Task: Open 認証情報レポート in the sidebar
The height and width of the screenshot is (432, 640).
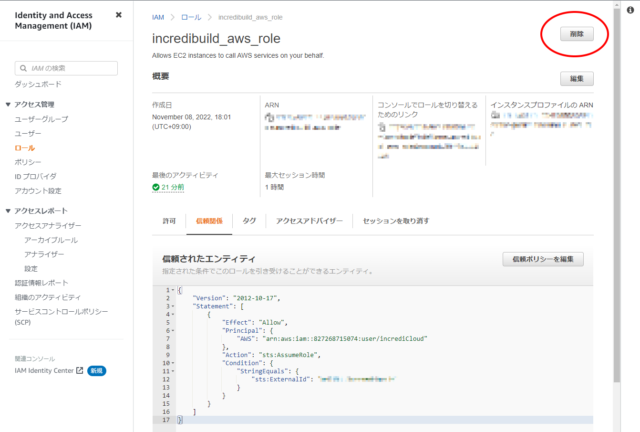Action: pyautogui.click(x=41, y=283)
